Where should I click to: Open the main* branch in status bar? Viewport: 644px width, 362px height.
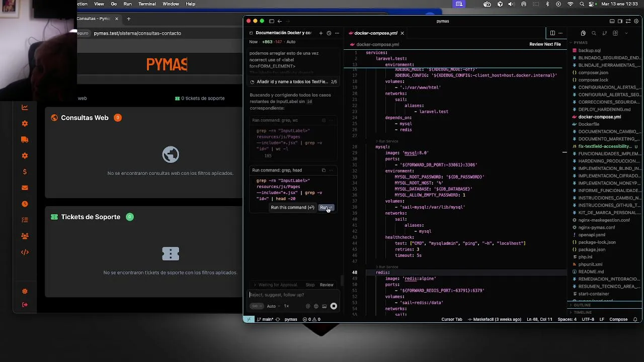point(265,319)
